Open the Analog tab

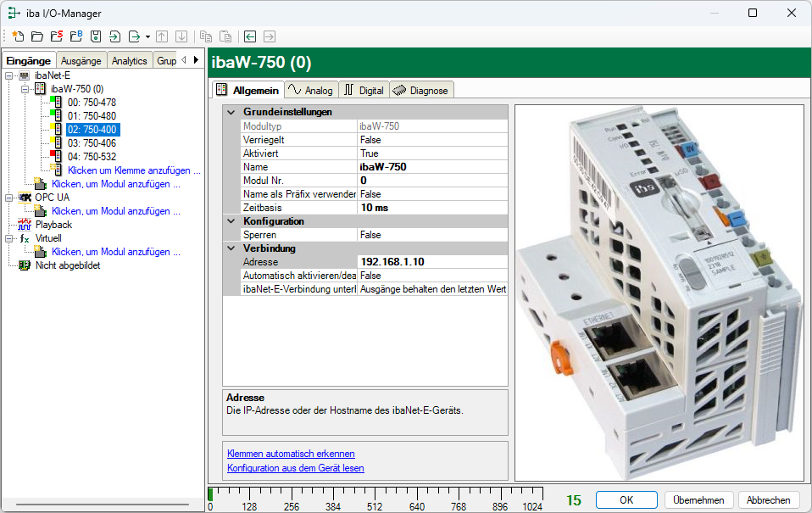(311, 90)
